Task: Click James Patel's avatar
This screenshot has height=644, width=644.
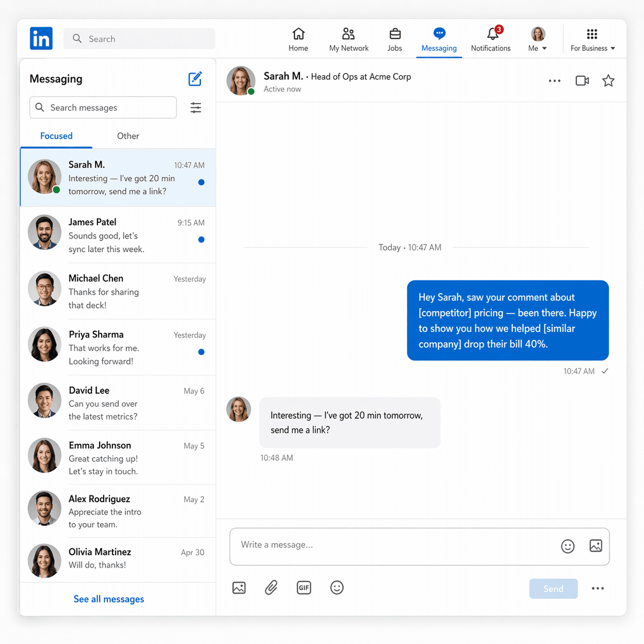Action: (45, 232)
